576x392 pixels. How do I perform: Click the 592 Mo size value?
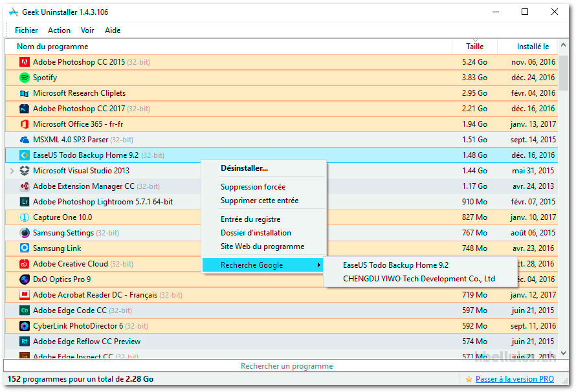(x=474, y=326)
